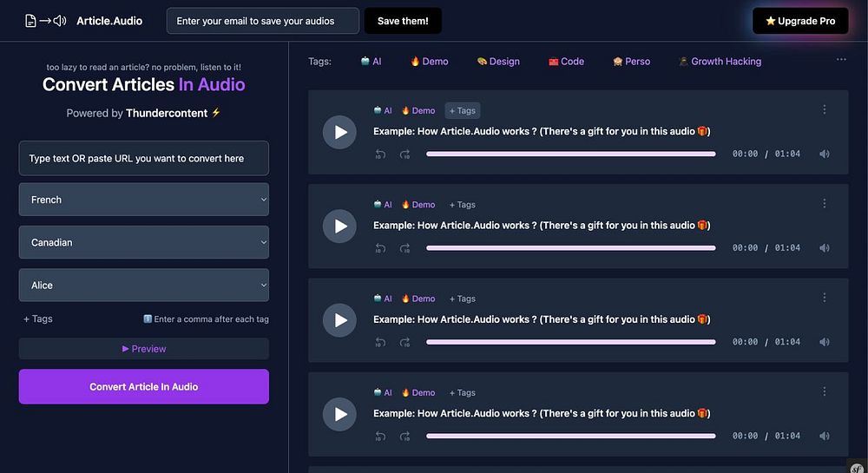Add tags to fourth audio card
This screenshot has width=868, height=473.
click(463, 393)
